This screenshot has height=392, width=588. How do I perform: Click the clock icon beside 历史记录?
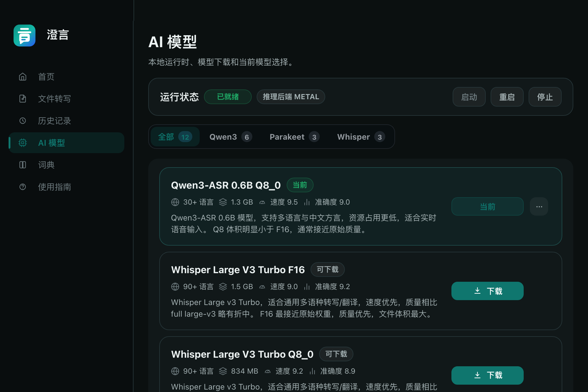[x=23, y=121]
